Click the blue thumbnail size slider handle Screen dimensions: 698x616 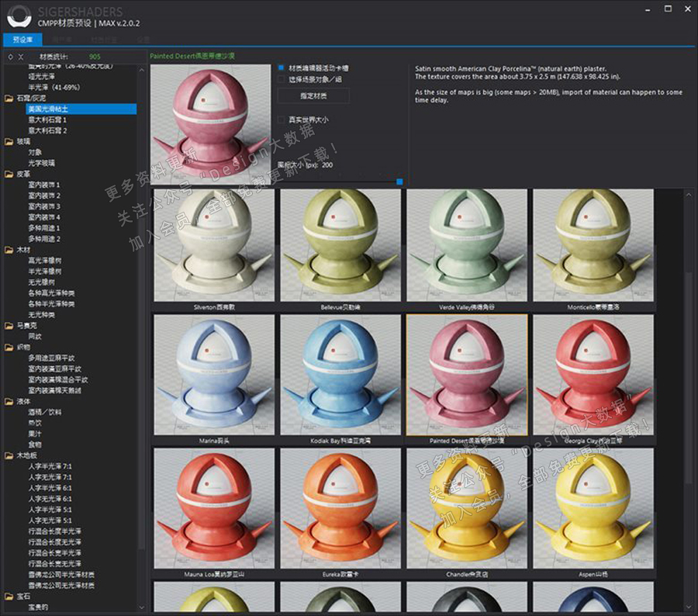[x=399, y=182]
